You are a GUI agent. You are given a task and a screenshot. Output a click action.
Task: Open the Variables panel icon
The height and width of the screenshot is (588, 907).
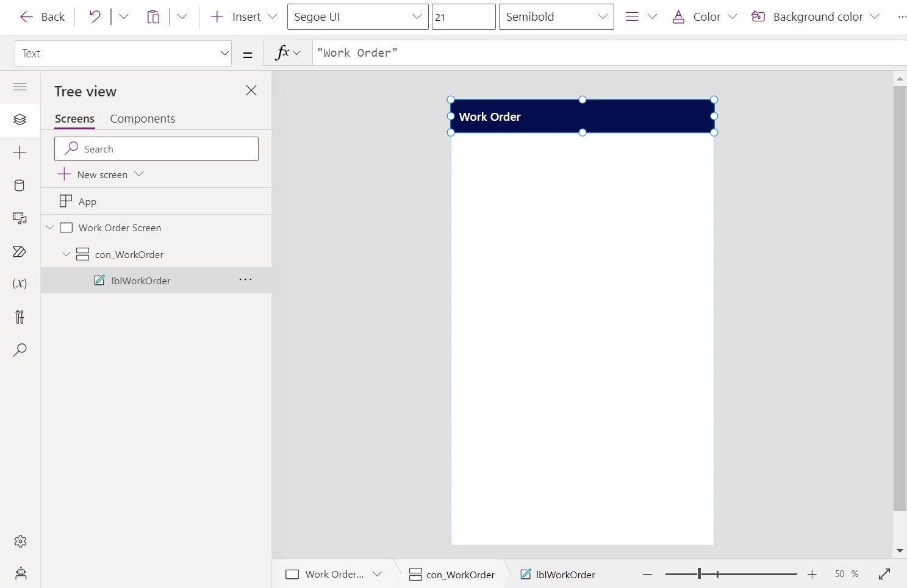click(20, 284)
